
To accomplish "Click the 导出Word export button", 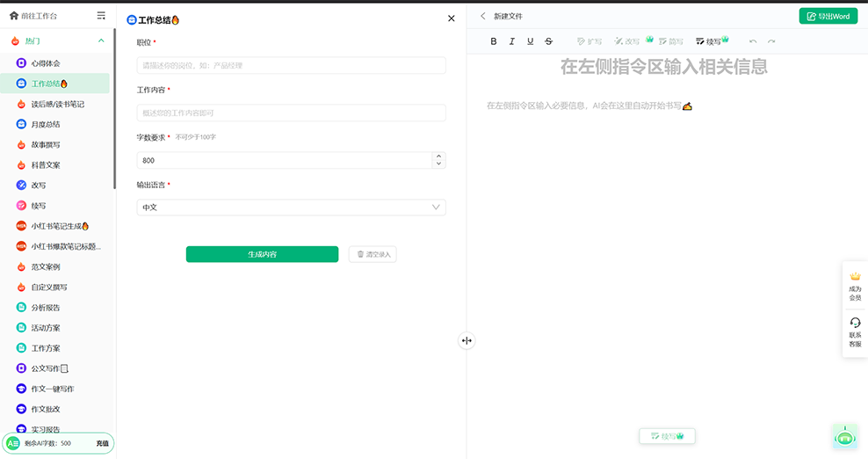I will click(x=828, y=16).
